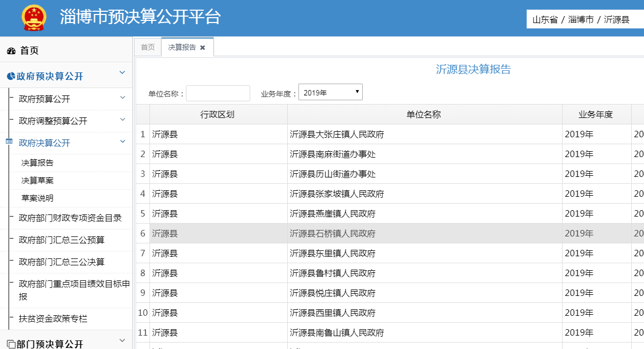Click the national emblem logo
644x349 pixels.
tap(34, 18)
